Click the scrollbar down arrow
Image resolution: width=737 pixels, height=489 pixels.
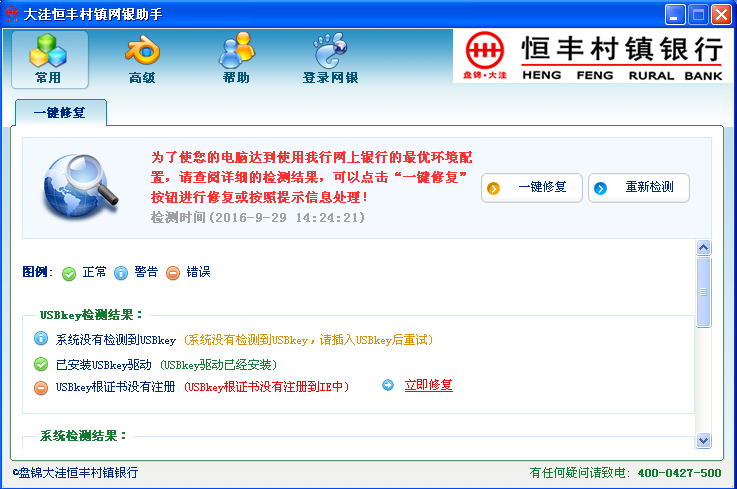[703, 440]
